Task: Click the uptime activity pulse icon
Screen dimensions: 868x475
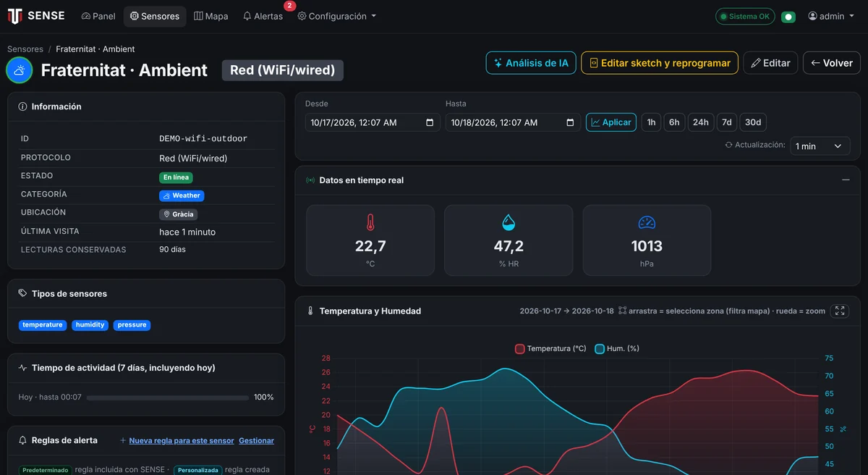Action: pos(22,368)
